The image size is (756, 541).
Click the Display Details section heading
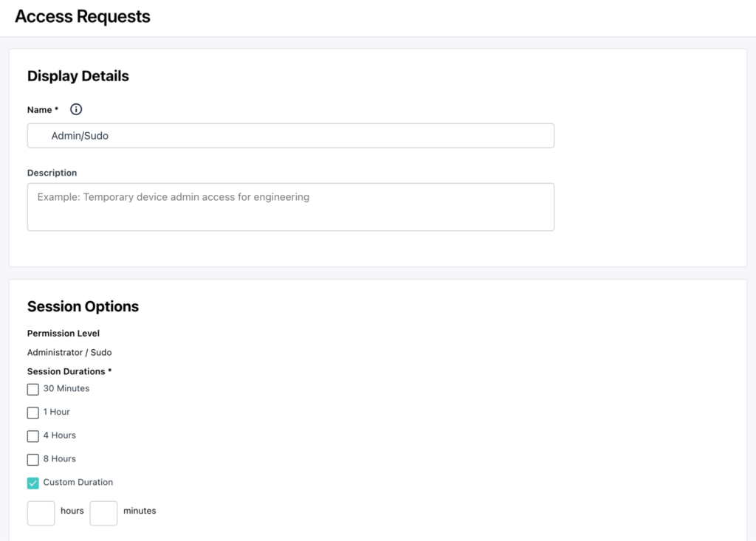(78, 76)
